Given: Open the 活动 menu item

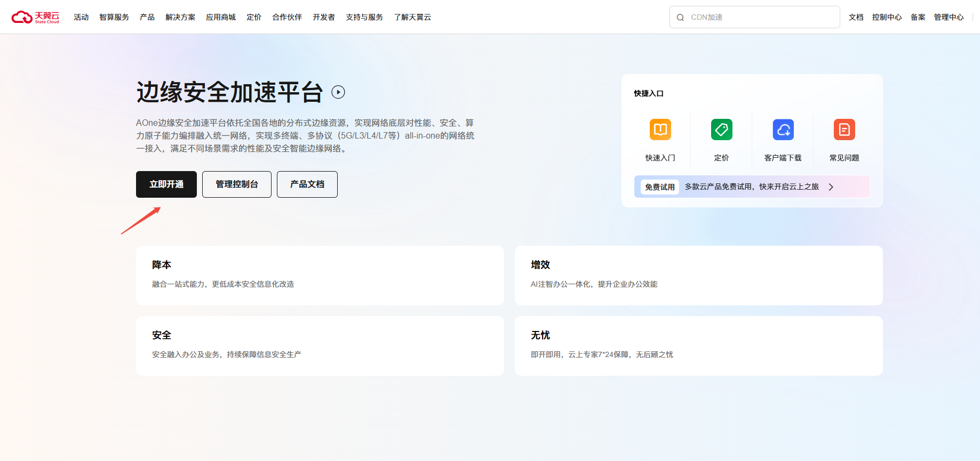Looking at the screenshot, I should [x=81, y=17].
